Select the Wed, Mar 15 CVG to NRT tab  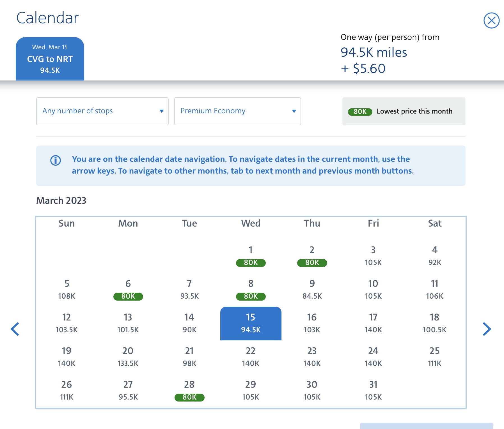(50, 59)
